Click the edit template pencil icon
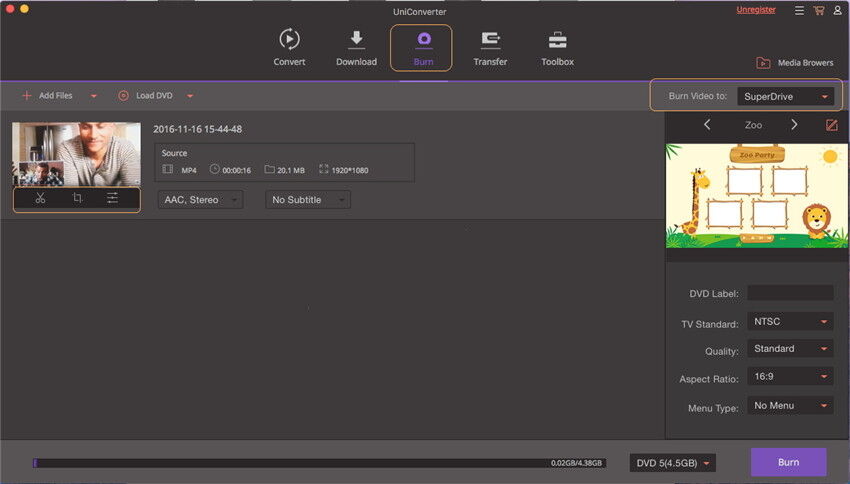The image size is (850, 484). click(832, 125)
